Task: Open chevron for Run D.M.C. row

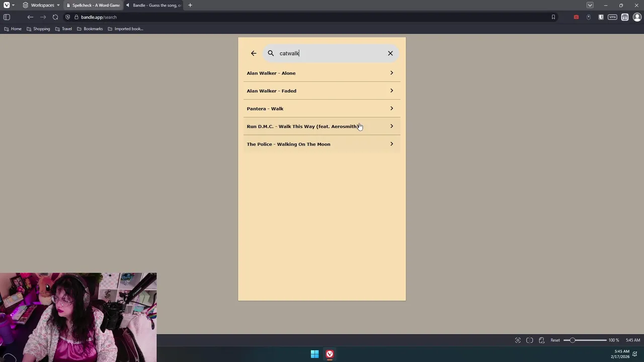Action: (x=391, y=126)
